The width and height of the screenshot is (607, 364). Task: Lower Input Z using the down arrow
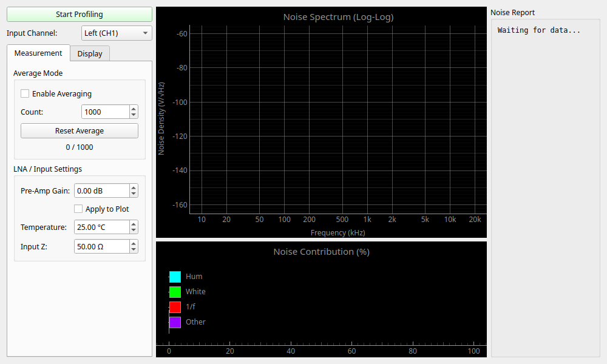point(134,249)
